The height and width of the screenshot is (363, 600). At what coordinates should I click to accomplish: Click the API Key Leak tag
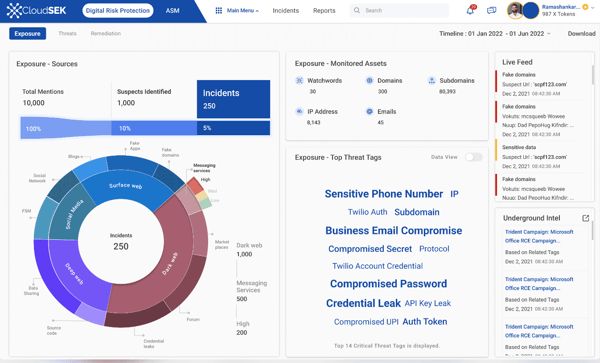click(428, 303)
